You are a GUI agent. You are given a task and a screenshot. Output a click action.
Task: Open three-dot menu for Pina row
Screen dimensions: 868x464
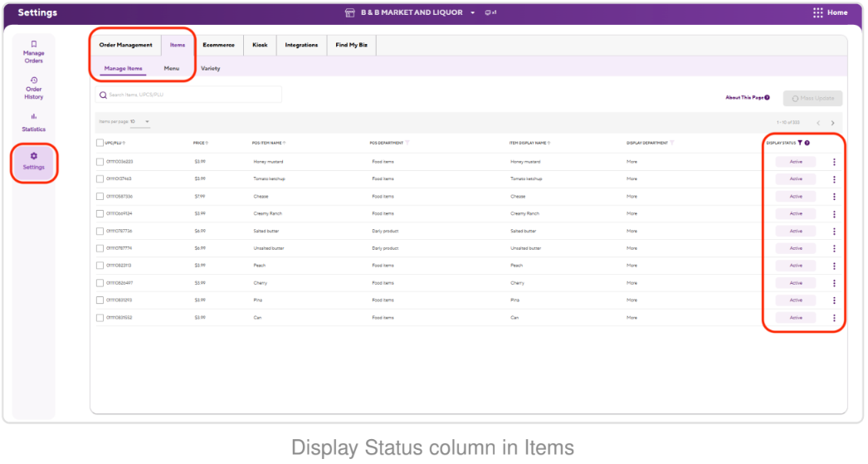point(834,300)
